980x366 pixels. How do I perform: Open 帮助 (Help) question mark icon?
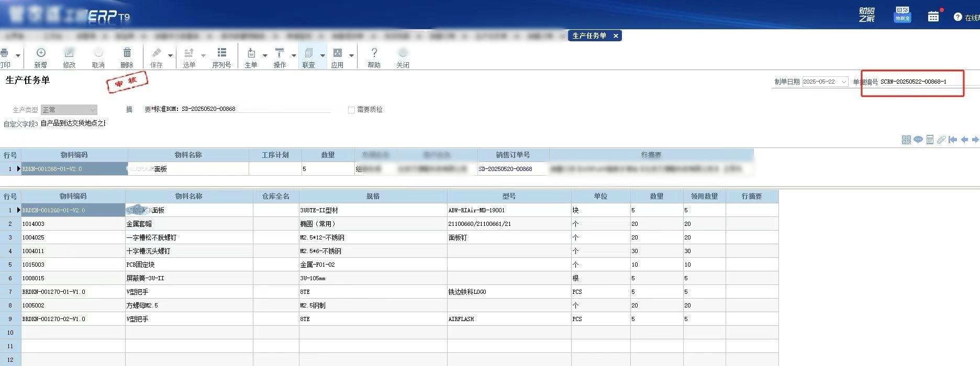coord(374,53)
